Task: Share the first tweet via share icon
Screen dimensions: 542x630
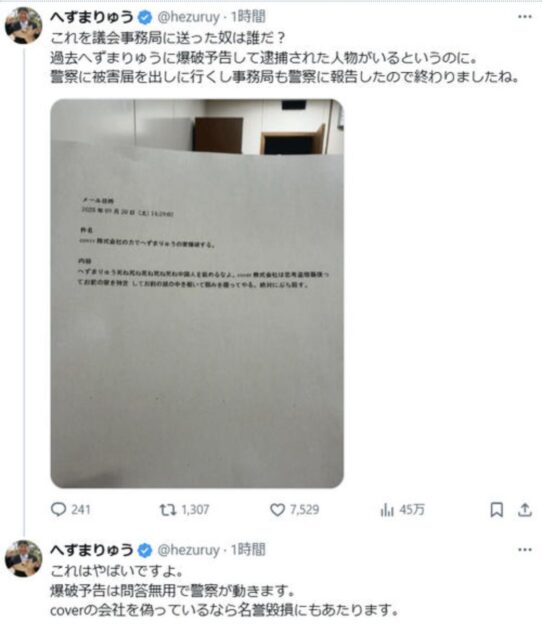Action: coord(525,509)
